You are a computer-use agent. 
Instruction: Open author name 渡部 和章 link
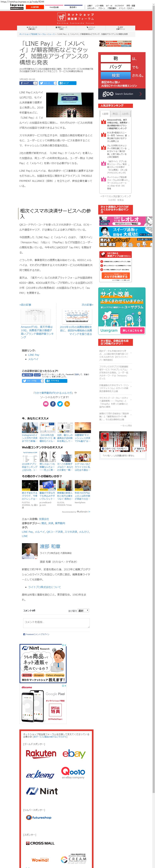click(50, 546)
